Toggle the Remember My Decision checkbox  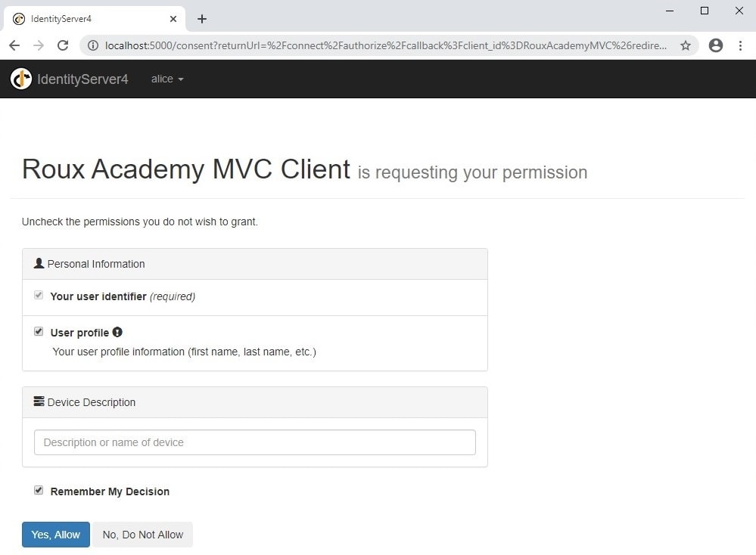39,490
